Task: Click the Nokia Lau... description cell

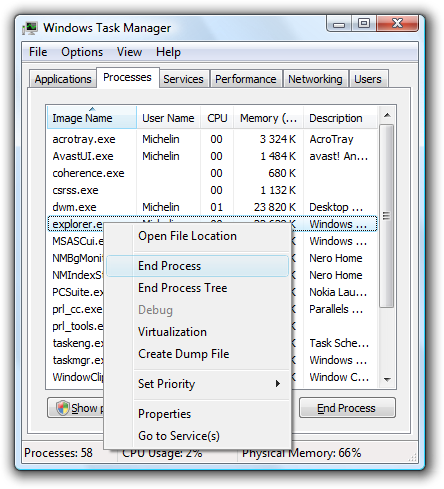Action: pyautogui.click(x=338, y=292)
